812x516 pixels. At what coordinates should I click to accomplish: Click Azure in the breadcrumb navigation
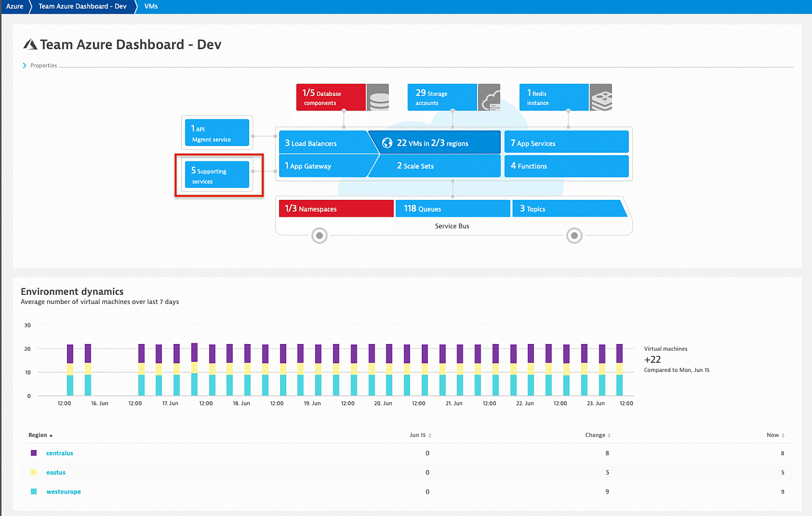(x=14, y=6)
